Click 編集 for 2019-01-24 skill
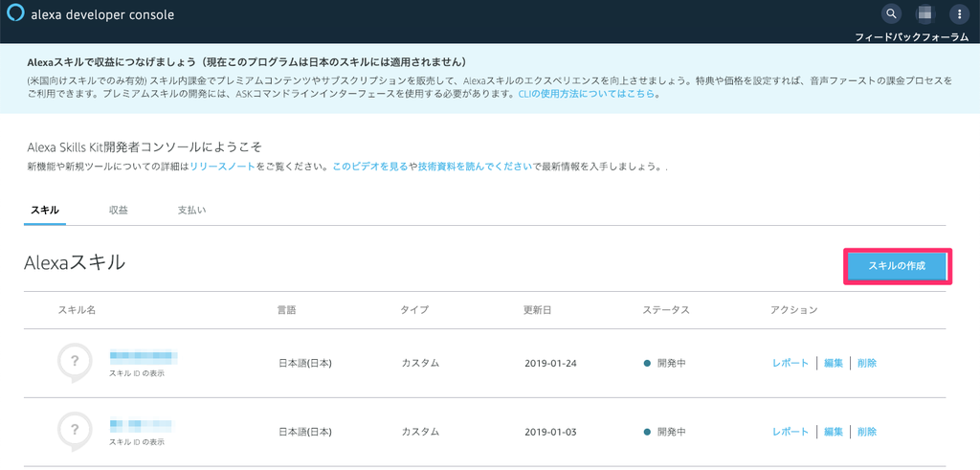 (x=834, y=363)
